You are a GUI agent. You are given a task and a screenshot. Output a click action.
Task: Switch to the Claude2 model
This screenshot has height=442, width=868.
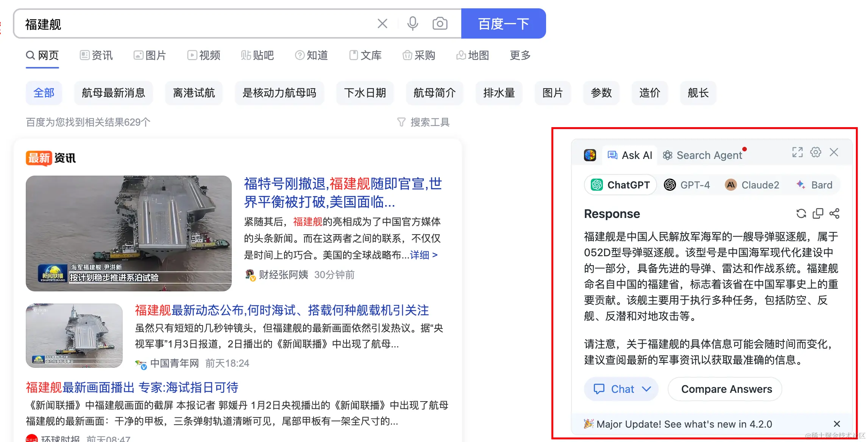pyautogui.click(x=752, y=185)
